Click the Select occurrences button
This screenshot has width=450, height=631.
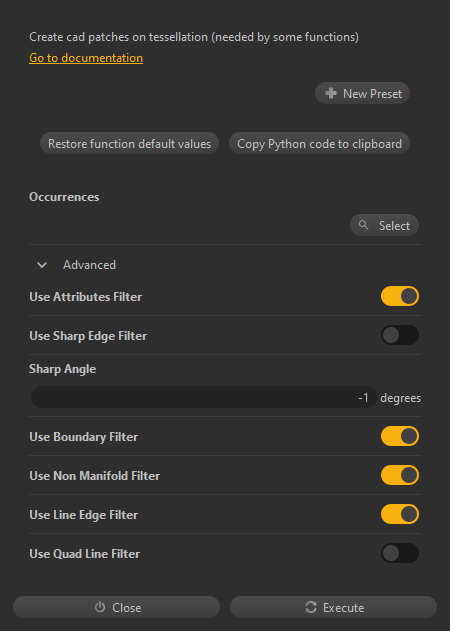pyautogui.click(x=384, y=225)
